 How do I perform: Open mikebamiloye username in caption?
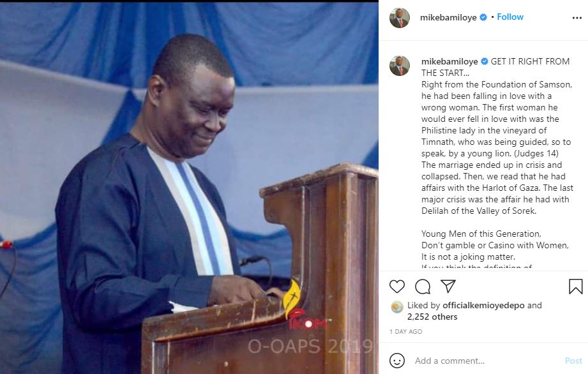(x=449, y=61)
